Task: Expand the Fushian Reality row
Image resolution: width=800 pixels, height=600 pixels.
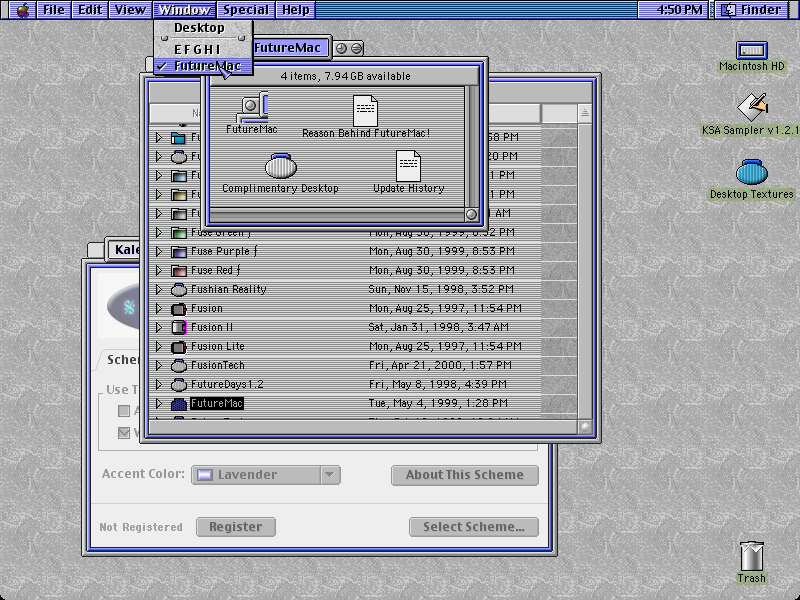Action: point(159,289)
